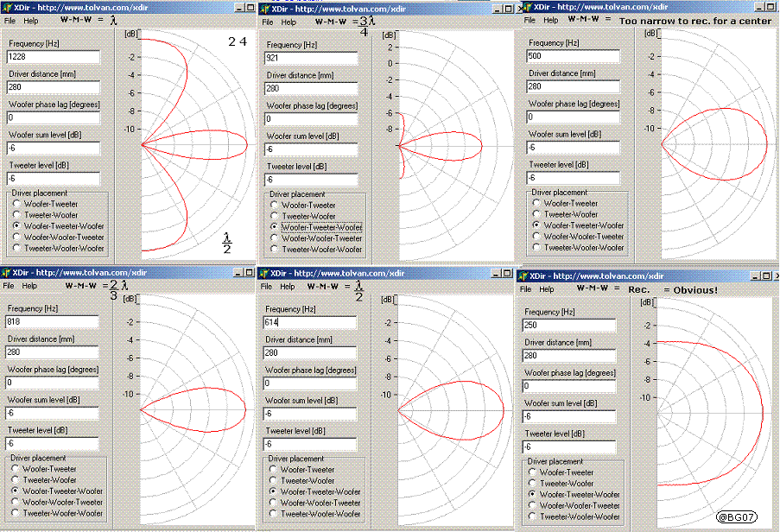This screenshot has width=780, height=532.
Task: Click Woofer sum level field in 1228 Hz window
Action: (54, 149)
